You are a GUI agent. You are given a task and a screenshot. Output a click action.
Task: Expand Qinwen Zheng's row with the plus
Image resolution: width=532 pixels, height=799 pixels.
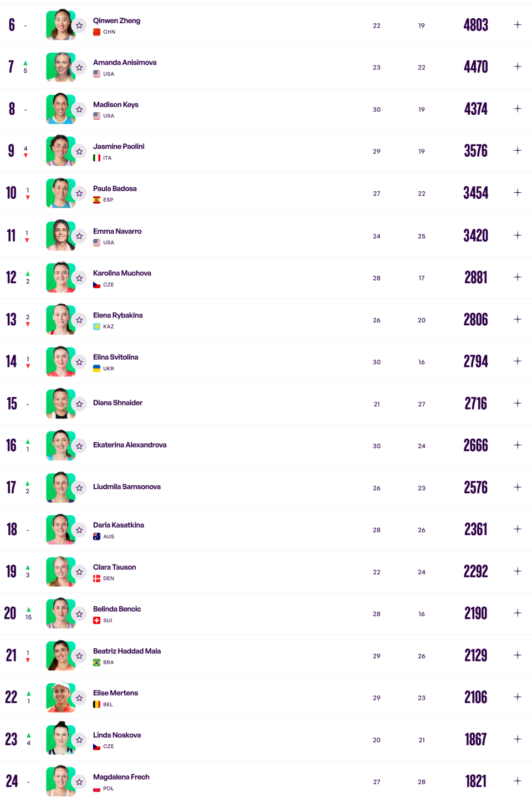click(x=518, y=24)
